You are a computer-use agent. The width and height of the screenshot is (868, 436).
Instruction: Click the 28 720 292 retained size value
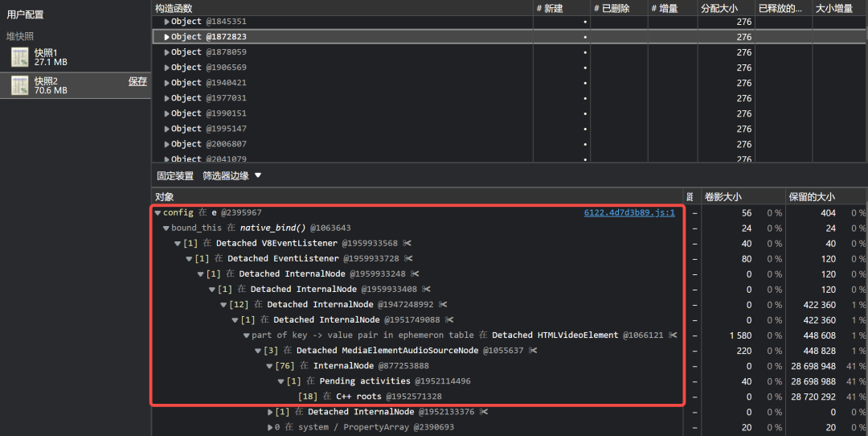[813, 397]
